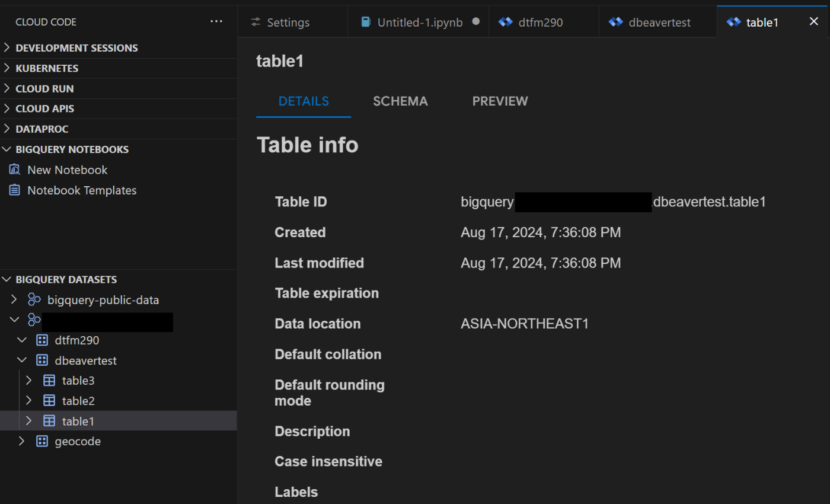
Task: Expand the geocode dataset chevron
Action: [x=22, y=441]
